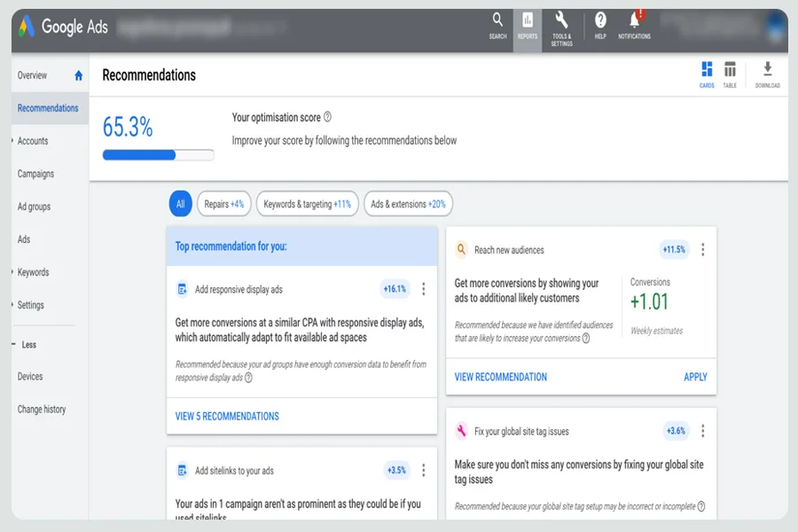Open Devices in sidebar
The width and height of the screenshot is (798, 532).
pos(30,377)
